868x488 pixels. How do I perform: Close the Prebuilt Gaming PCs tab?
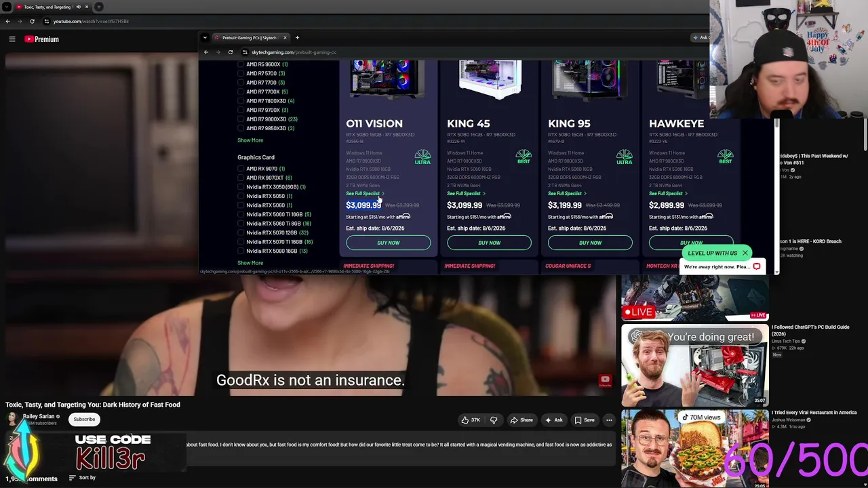285,38
